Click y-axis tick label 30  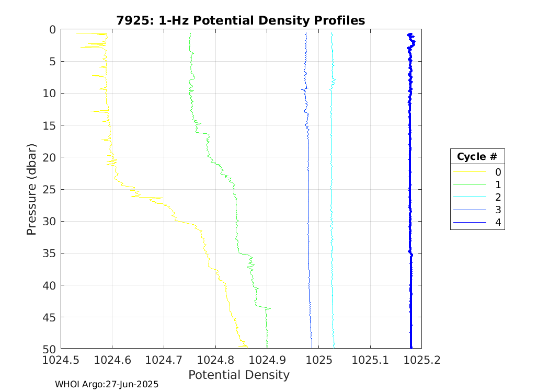coord(49,222)
